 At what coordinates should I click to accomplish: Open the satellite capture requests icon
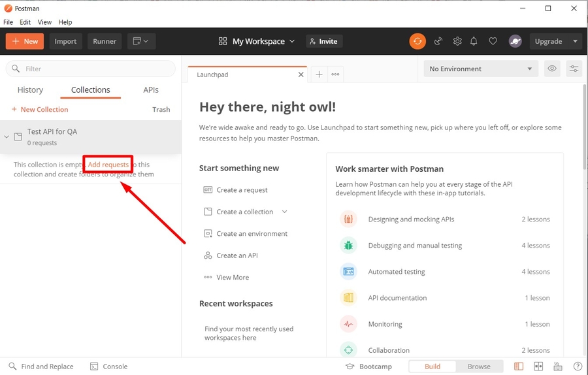coord(438,41)
